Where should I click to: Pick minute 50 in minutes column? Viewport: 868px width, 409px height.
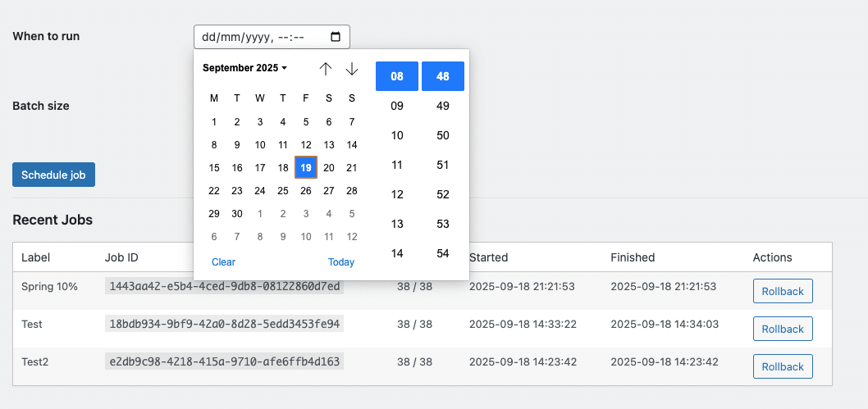click(443, 135)
